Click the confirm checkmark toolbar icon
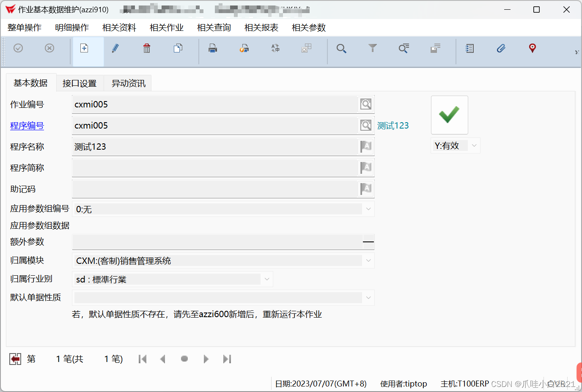This screenshot has width=582, height=392. [x=18, y=48]
